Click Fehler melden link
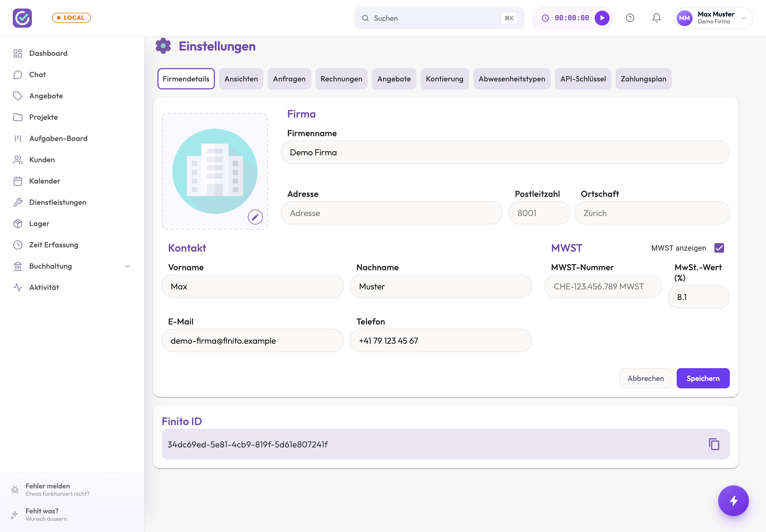 pyautogui.click(x=57, y=490)
